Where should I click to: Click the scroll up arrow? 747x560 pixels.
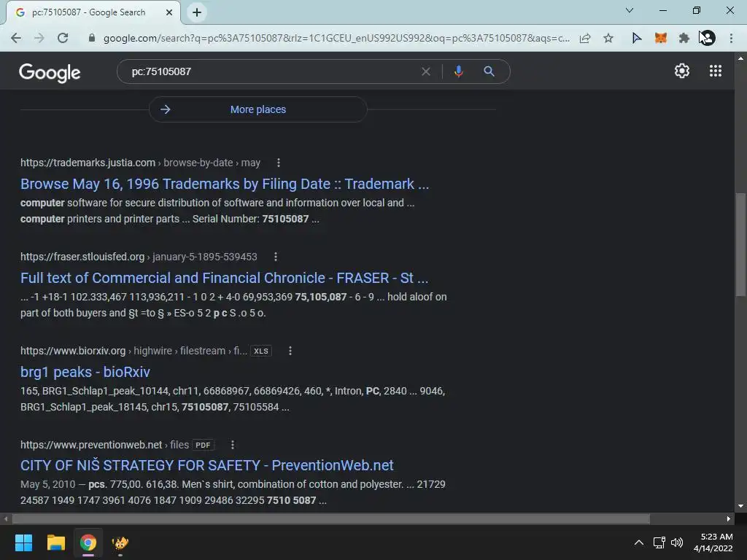[740, 58]
